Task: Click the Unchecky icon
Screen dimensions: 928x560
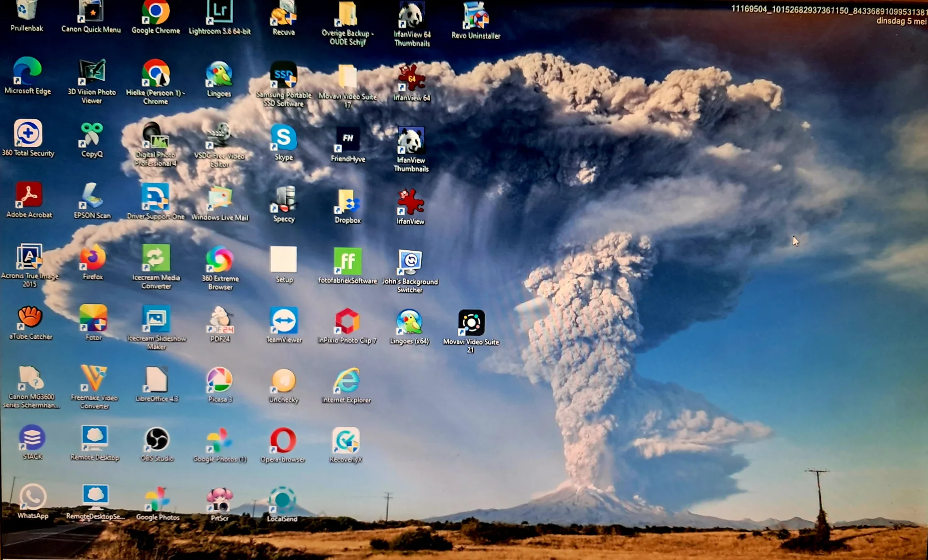Action: [284, 381]
